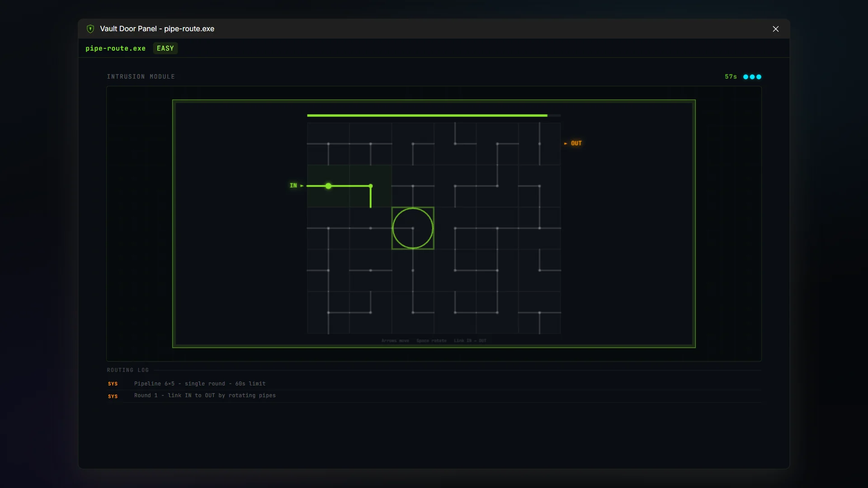Image resolution: width=868 pixels, height=488 pixels.
Task: Rotate the selected pipe tile with the circle cursor
Action: (x=413, y=228)
